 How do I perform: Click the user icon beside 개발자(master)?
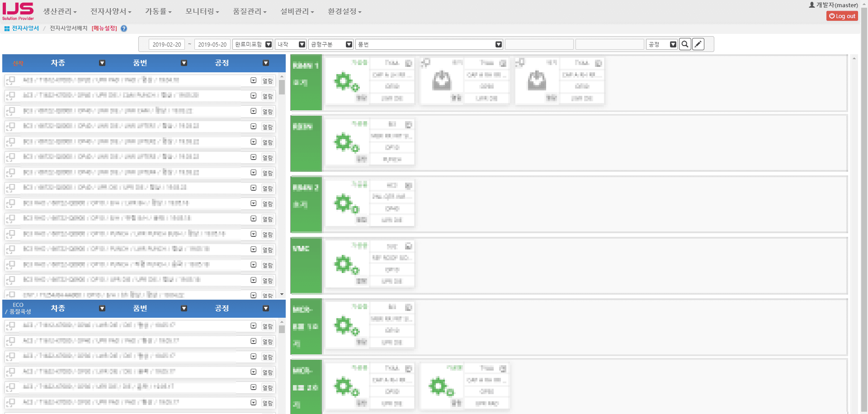(812, 5)
